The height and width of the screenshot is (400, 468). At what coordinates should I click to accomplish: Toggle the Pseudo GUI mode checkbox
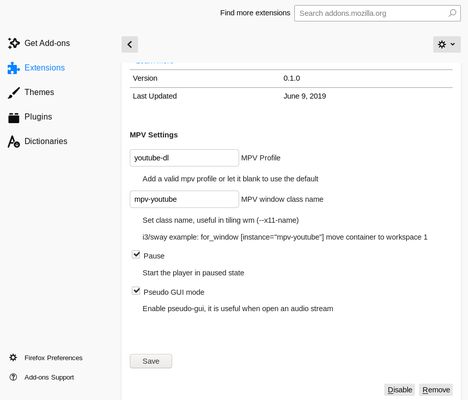point(136,291)
